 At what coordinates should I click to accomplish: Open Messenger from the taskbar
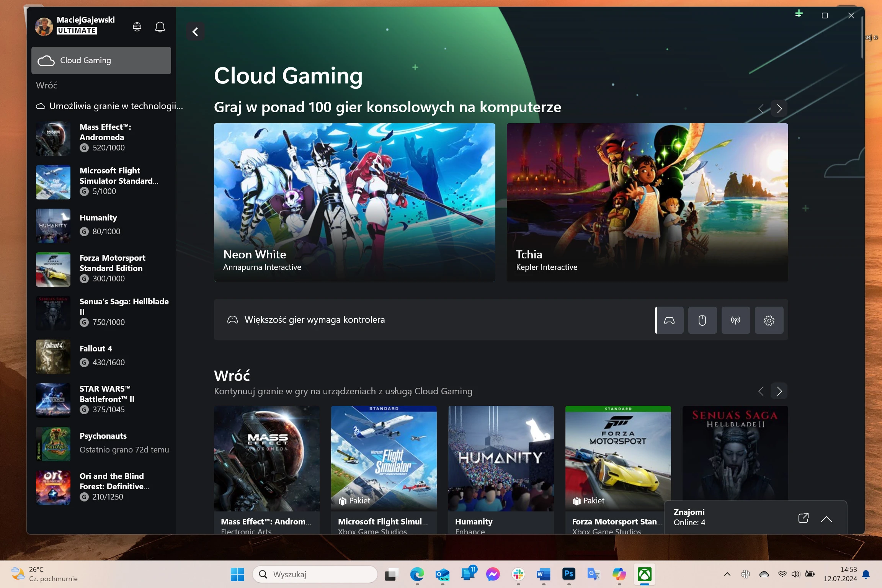coord(493,574)
